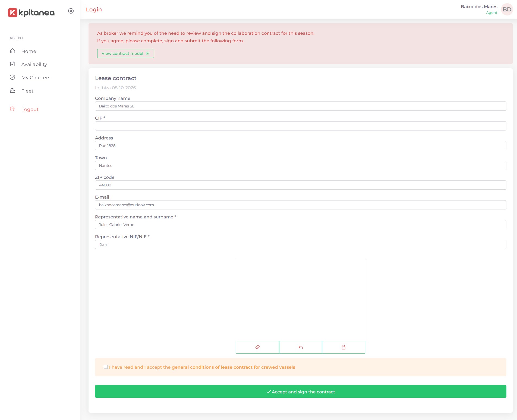517x420 pixels.
Task: Click the Login page title
Action: [x=94, y=9]
